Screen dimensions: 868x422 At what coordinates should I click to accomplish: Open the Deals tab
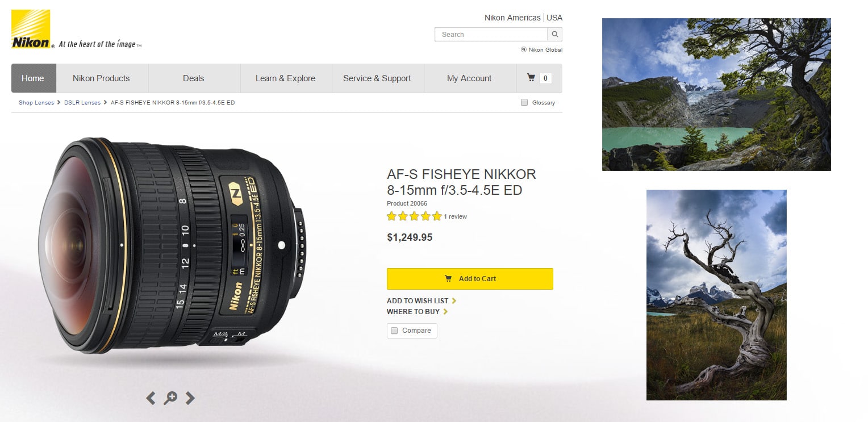pos(193,78)
